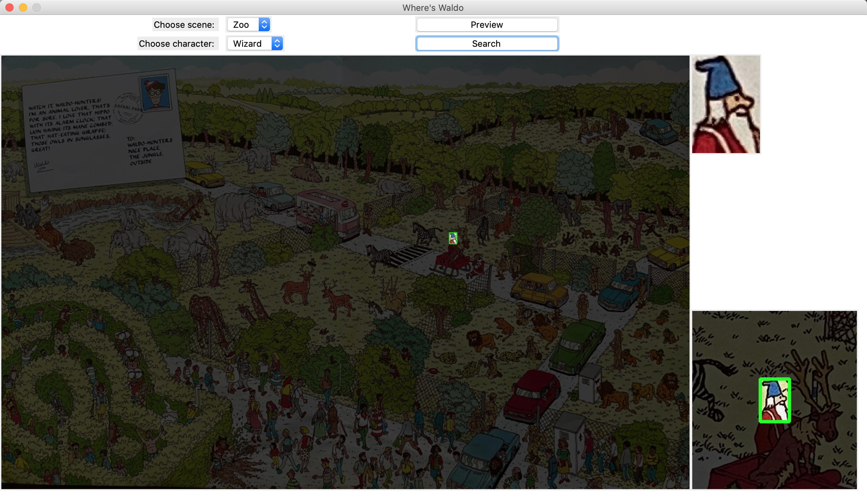This screenshot has width=867, height=504.
Task: Click the scene dropdown blue stepper arrows
Action: coord(264,25)
